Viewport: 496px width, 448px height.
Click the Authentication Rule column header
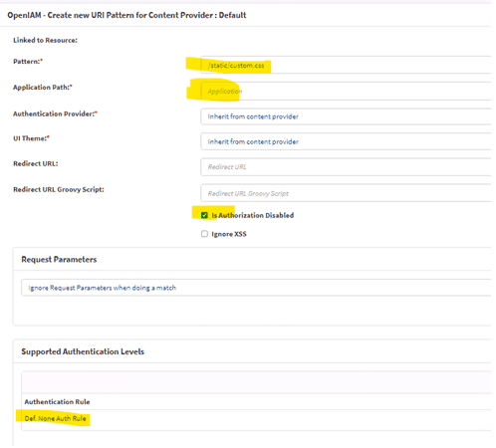57,402
